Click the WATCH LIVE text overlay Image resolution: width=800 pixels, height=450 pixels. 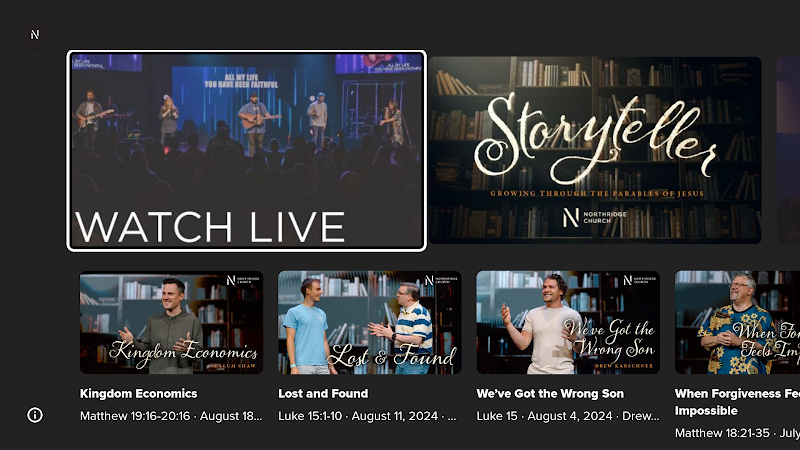(x=210, y=227)
